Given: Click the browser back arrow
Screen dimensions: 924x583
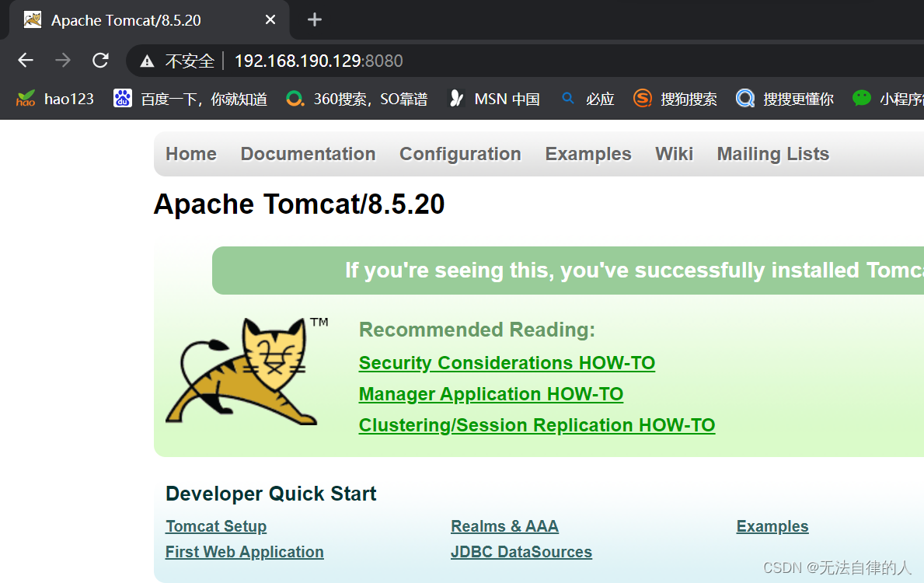Looking at the screenshot, I should coord(26,60).
